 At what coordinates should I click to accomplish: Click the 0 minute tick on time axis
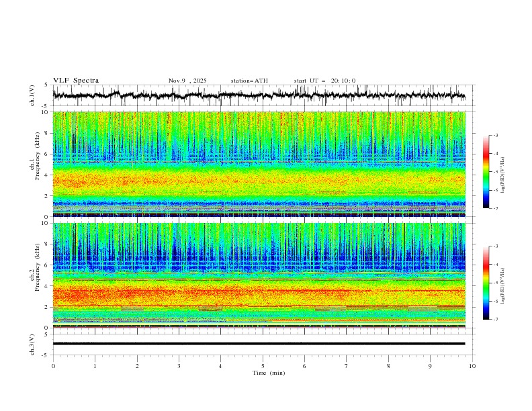(53, 366)
